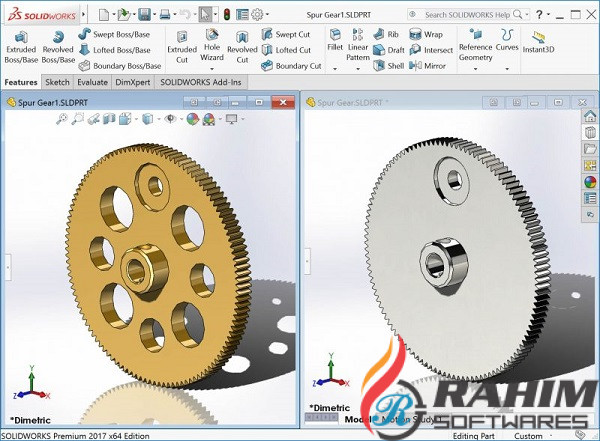Open File Properties icon
This screenshot has height=441, width=600.
242,15
